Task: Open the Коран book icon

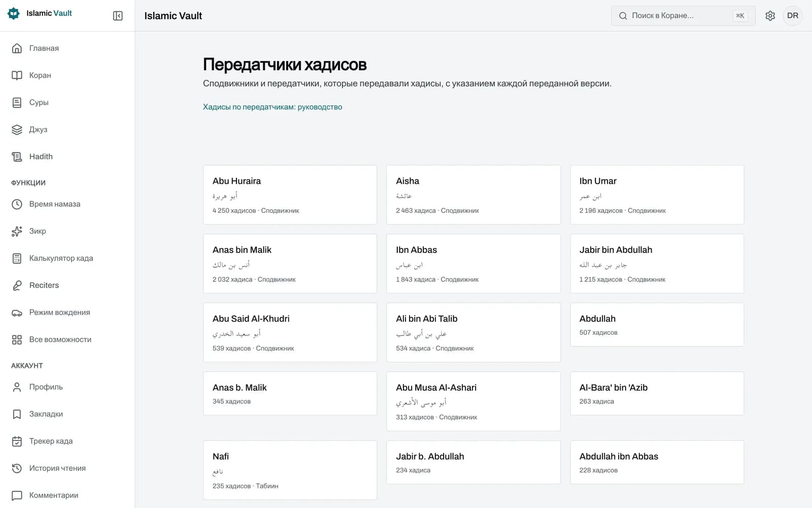Action: (x=17, y=75)
